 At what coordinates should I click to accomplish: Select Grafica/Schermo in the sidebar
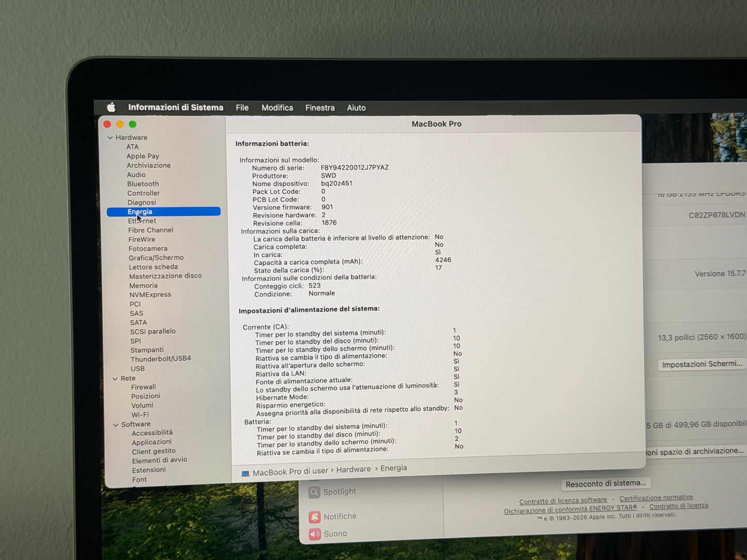coord(156,257)
